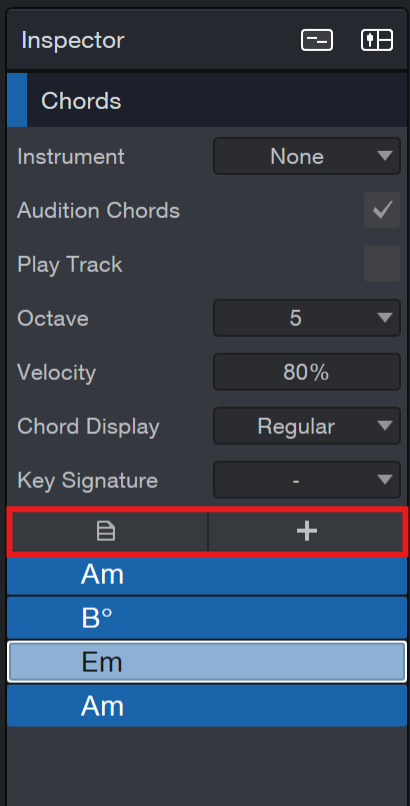410x806 pixels.
Task: Click the Inspector panel title
Action: click(73, 40)
